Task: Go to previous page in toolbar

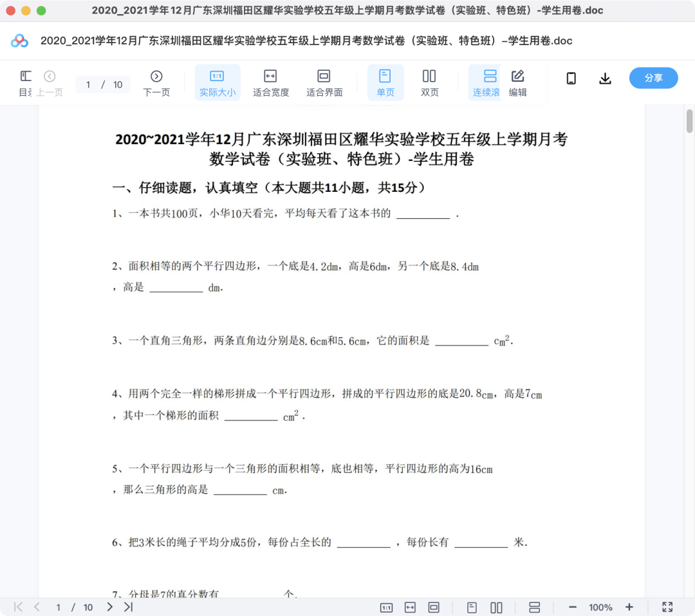Action: (x=50, y=82)
